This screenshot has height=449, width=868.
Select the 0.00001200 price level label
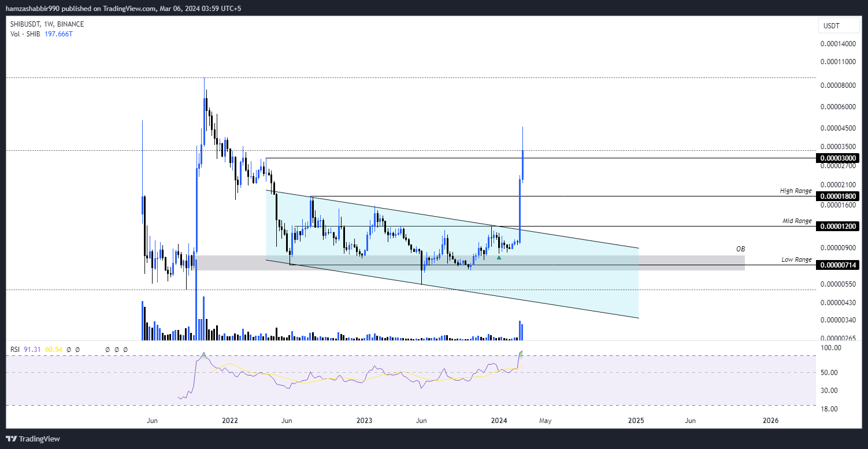(x=837, y=226)
